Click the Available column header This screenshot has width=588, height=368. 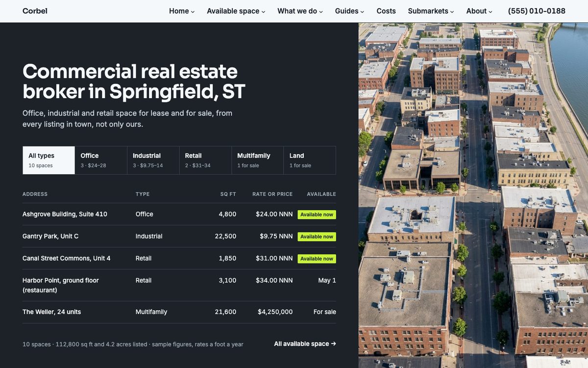[x=321, y=194]
